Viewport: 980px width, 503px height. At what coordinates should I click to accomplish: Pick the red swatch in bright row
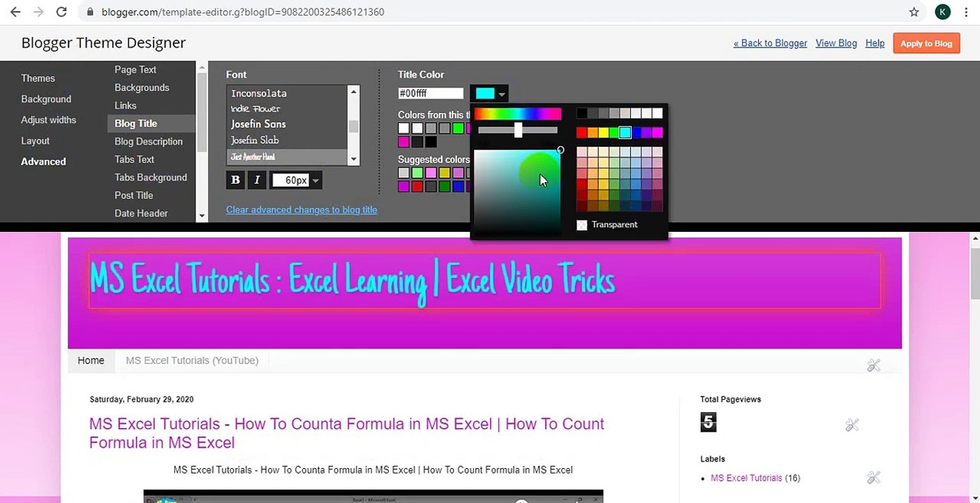pos(581,133)
